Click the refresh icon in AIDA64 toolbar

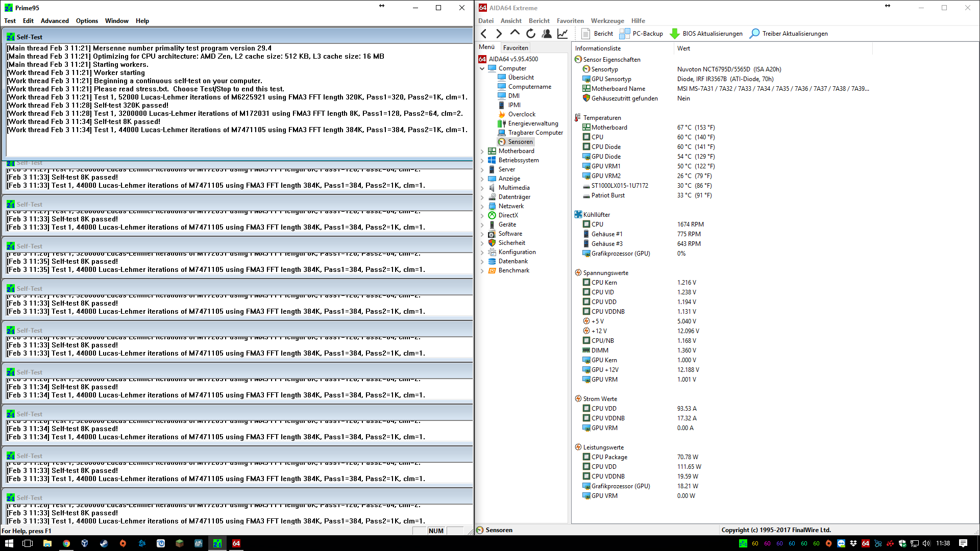click(531, 34)
